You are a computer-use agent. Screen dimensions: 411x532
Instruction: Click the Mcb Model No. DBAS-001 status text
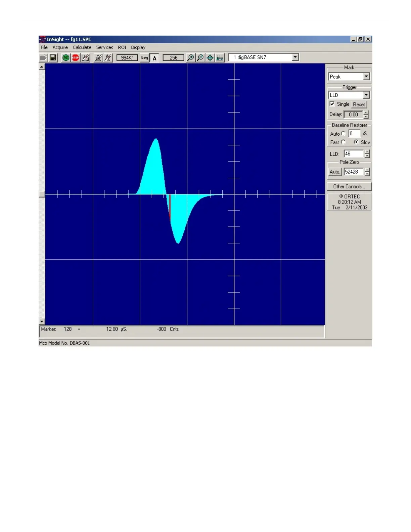point(64,343)
